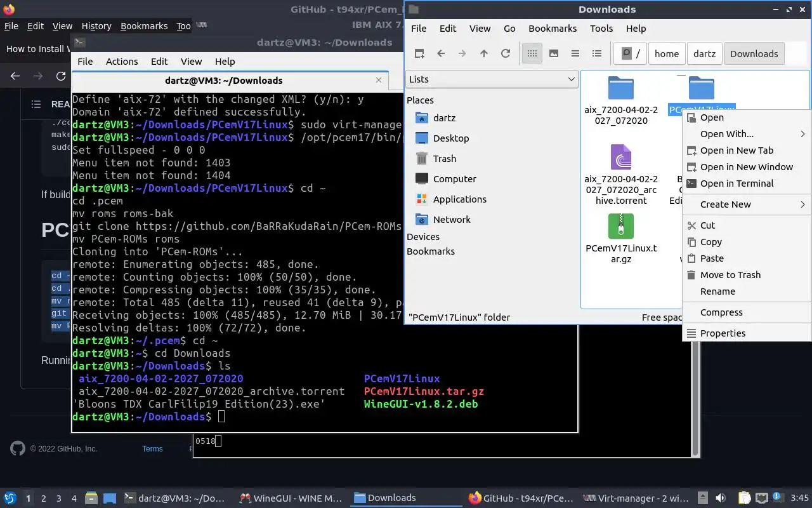Switch to workspace 2
Image resolution: width=812 pixels, height=508 pixels.
[x=44, y=498]
